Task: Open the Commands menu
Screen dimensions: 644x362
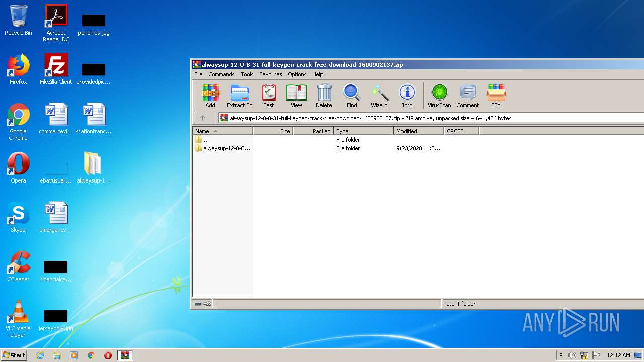Action: [x=221, y=74]
